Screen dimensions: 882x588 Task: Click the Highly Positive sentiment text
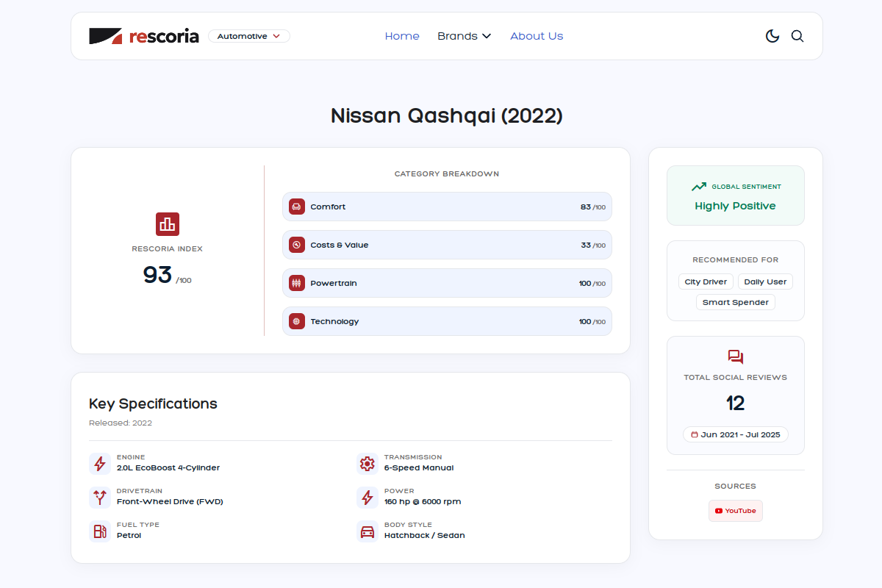pyautogui.click(x=735, y=206)
